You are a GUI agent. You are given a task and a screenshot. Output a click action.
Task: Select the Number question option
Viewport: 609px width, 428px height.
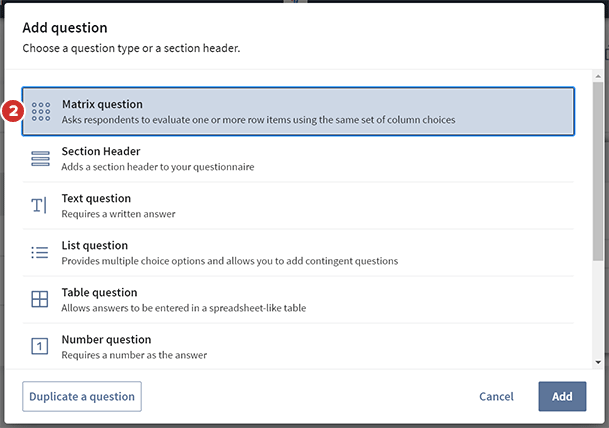pos(106,339)
